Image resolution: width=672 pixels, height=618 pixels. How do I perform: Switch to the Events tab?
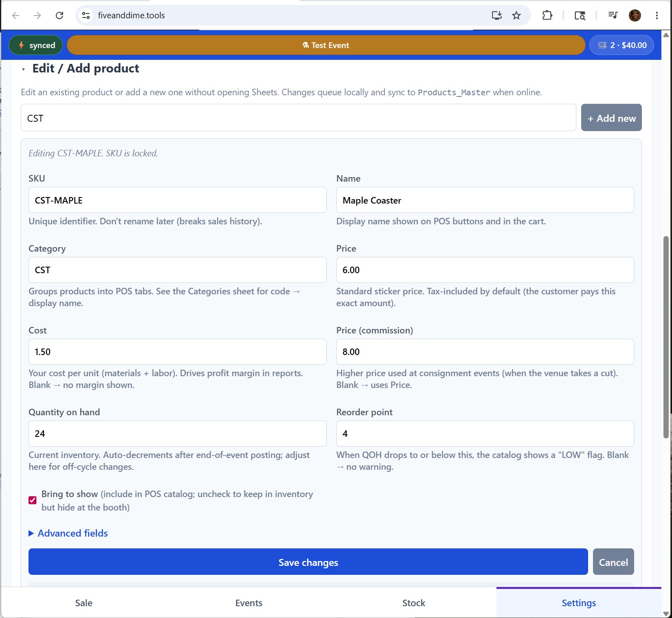[x=249, y=603]
